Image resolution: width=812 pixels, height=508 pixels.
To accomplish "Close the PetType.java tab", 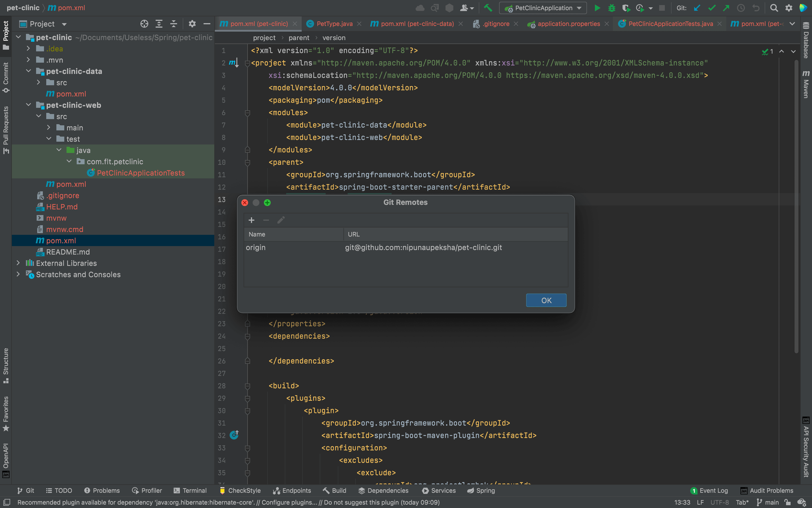I will tap(359, 24).
